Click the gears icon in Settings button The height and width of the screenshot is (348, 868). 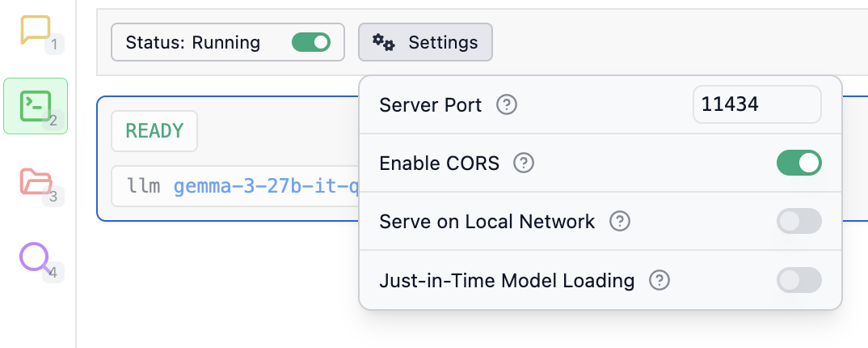tap(383, 42)
